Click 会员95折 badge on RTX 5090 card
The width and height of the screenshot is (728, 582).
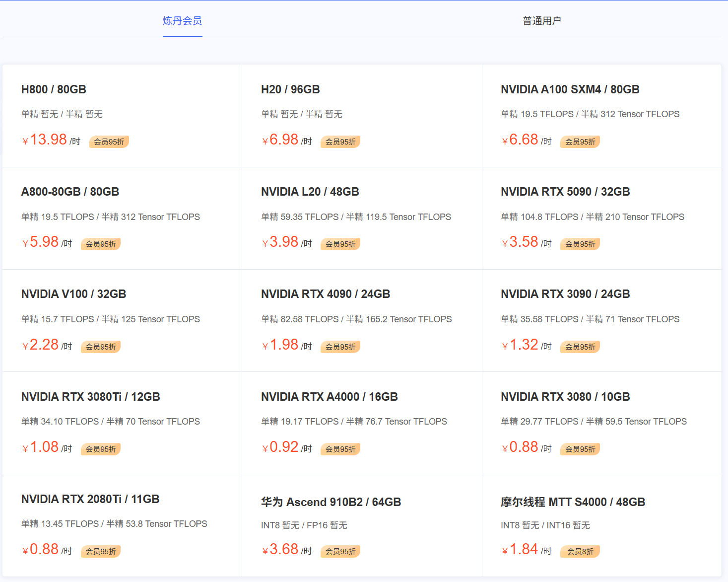(580, 244)
